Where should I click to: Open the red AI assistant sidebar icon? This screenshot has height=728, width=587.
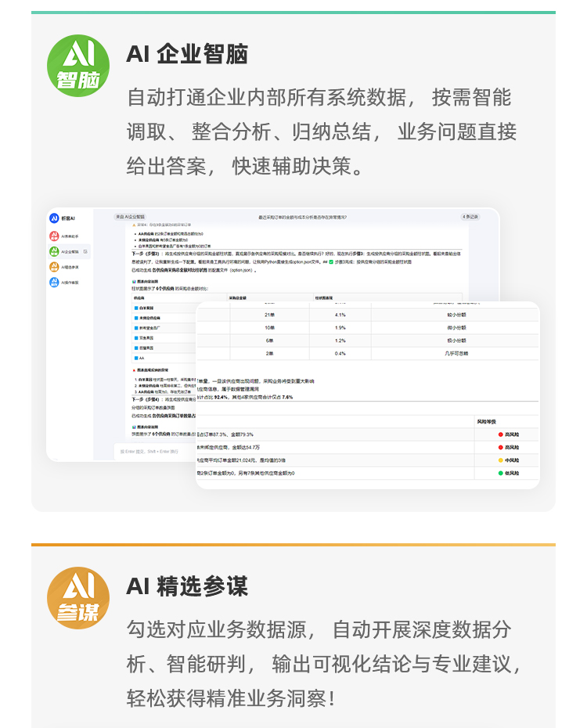55,236
